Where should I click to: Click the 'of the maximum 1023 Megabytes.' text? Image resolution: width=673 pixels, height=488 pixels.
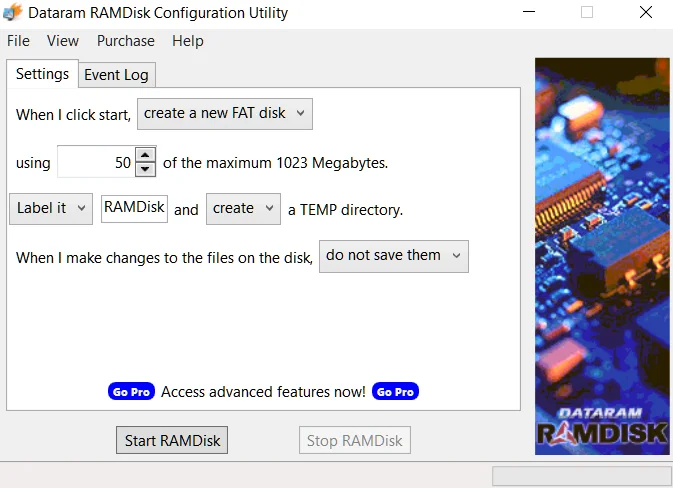(x=275, y=163)
